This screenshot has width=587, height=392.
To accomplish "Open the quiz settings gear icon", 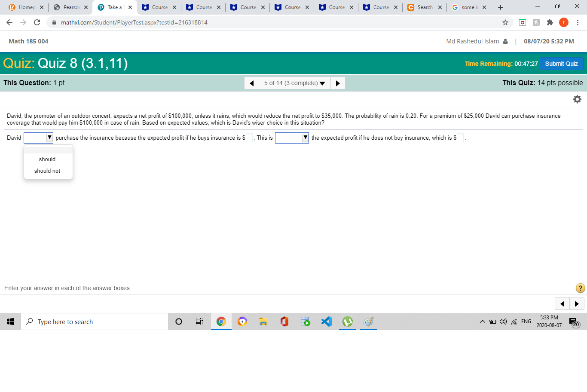I will pos(577,99).
